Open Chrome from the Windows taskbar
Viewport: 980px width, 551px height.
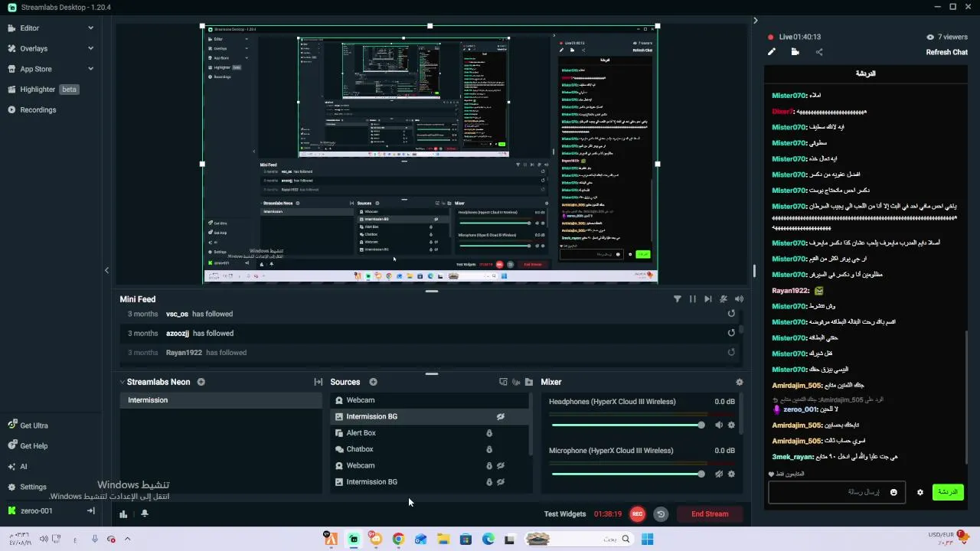point(398,539)
